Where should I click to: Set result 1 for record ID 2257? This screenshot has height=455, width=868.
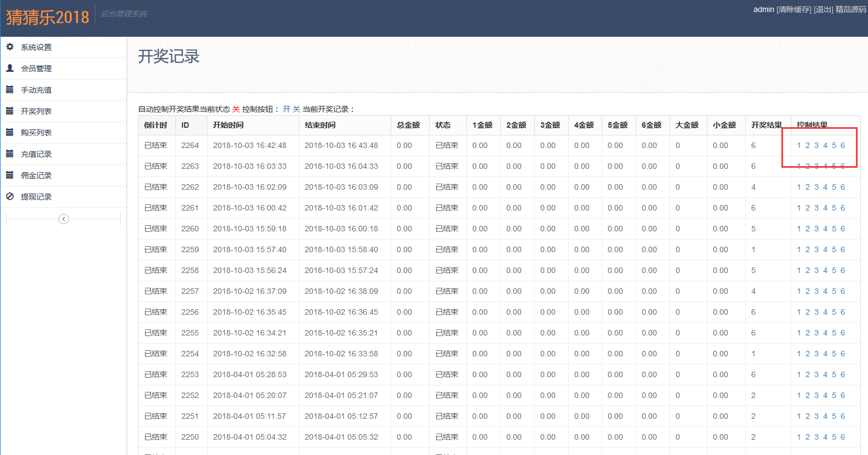pyautogui.click(x=799, y=291)
